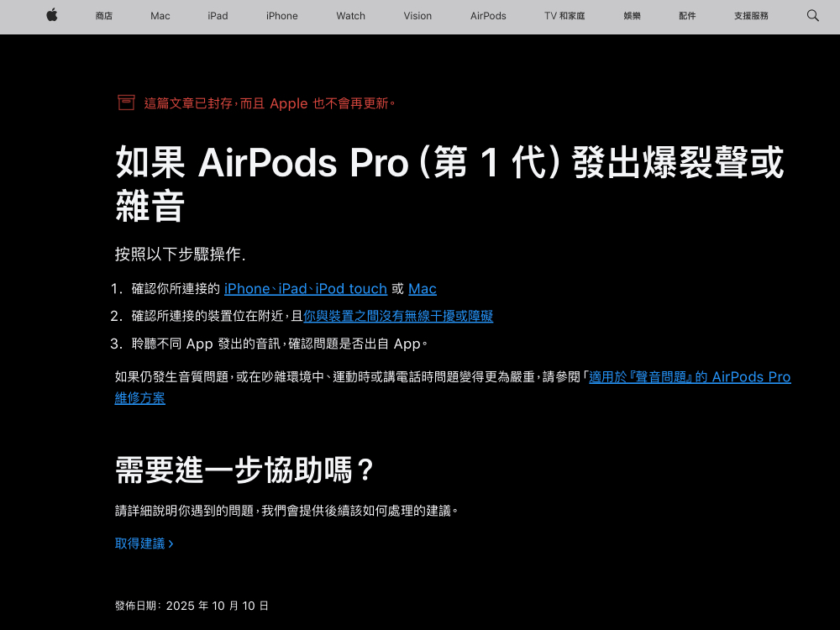Click the 取得建議 link
Image resolution: width=840 pixels, height=630 pixels.
(144, 543)
